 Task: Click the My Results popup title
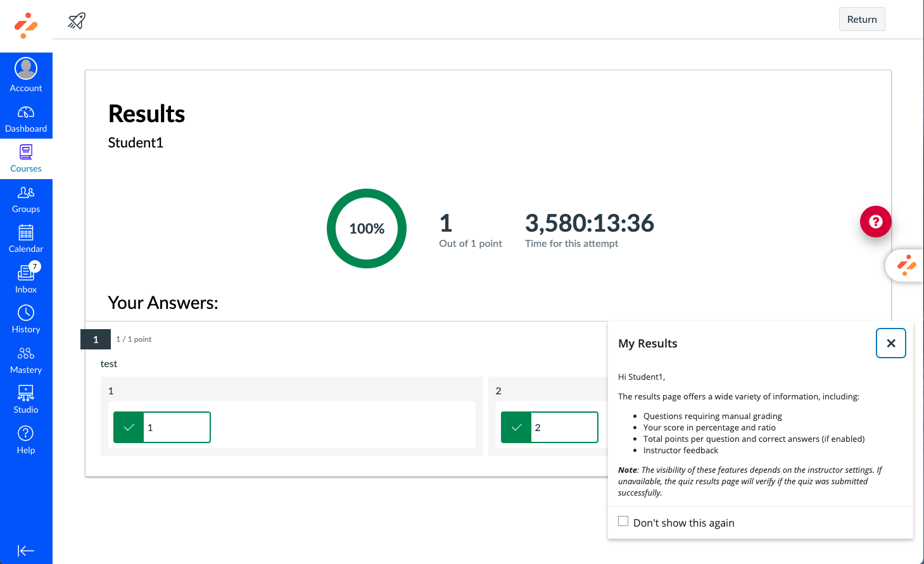(x=648, y=343)
